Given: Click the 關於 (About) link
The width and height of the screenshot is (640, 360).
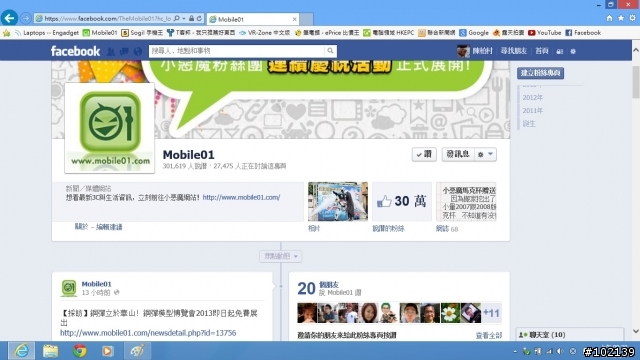Looking at the screenshot, I should pyautogui.click(x=81, y=227).
